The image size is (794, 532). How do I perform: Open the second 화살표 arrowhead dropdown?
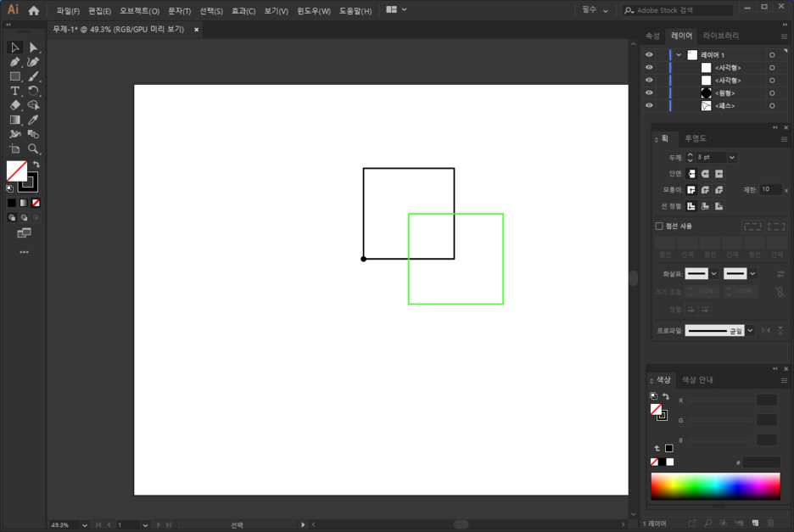pyautogui.click(x=753, y=273)
